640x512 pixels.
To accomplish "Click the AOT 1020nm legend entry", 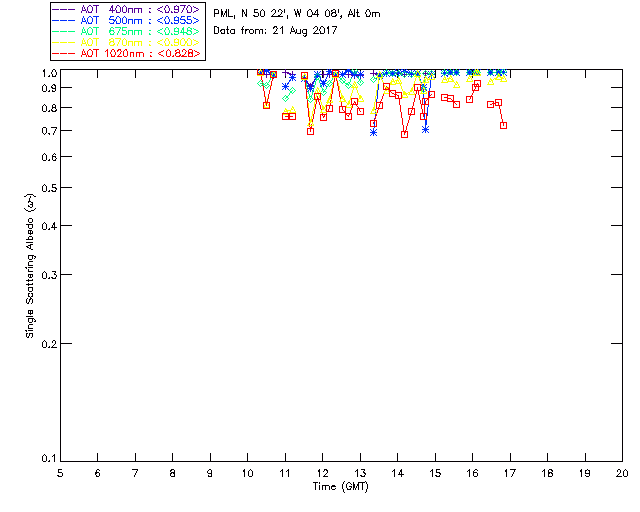I will (x=127, y=53).
